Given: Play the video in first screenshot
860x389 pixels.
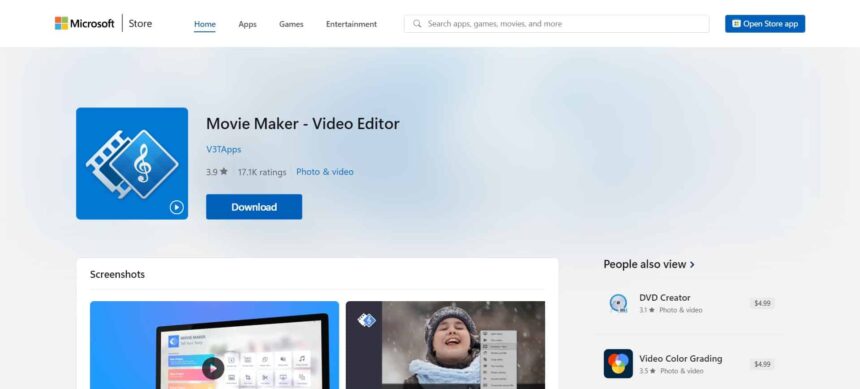Looking at the screenshot, I should click(213, 368).
